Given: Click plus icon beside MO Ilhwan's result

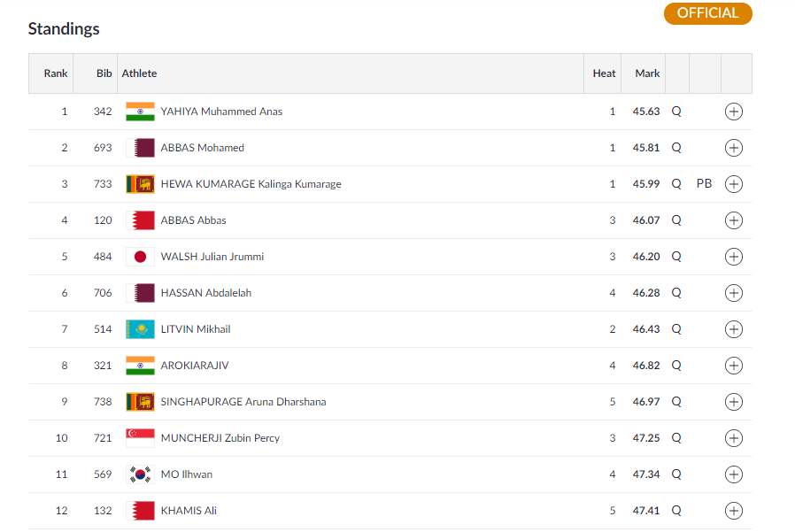Looking at the screenshot, I should point(733,474).
